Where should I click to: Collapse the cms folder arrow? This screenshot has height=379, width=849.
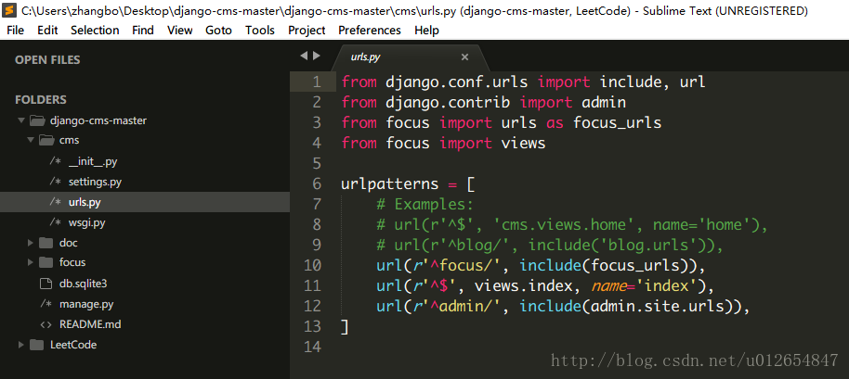[x=31, y=141]
